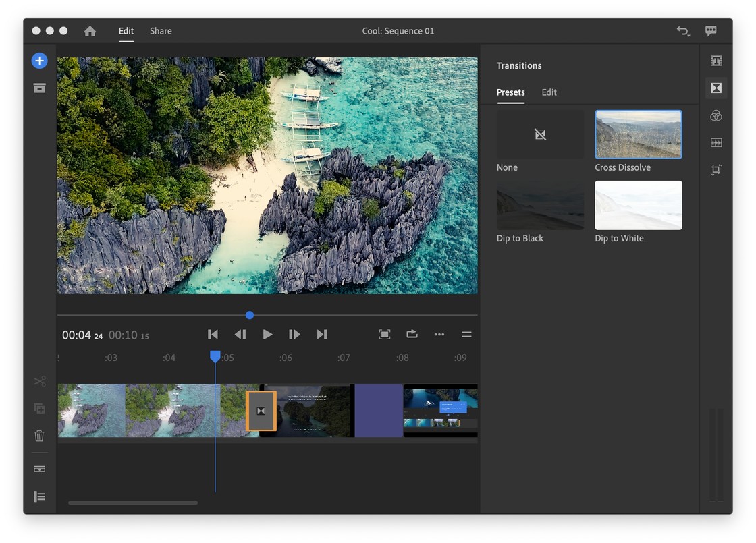The width and height of the screenshot is (756, 543).
Task: Apply the Dip to Black transition
Action: 540,205
